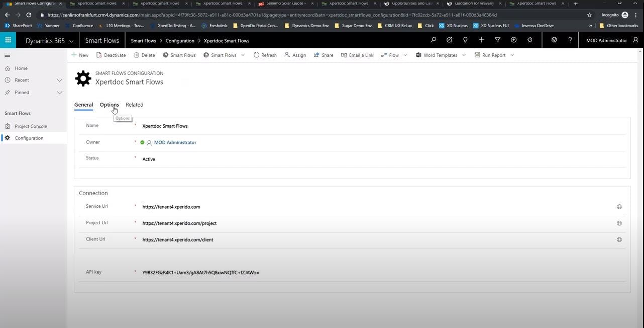Expand the Pinned chevron
The width and height of the screenshot is (644, 328).
tap(59, 93)
